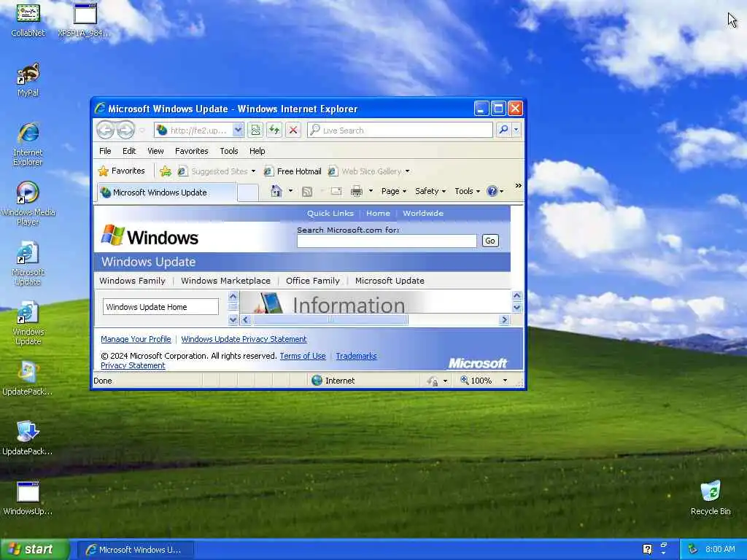Open the Office Family link

click(x=312, y=281)
